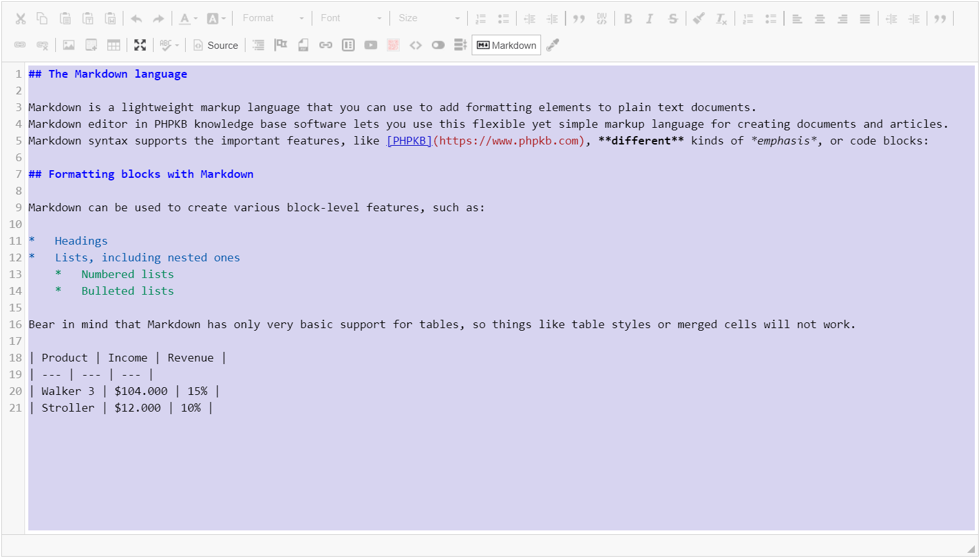Click the QR code icon

pos(393,45)
